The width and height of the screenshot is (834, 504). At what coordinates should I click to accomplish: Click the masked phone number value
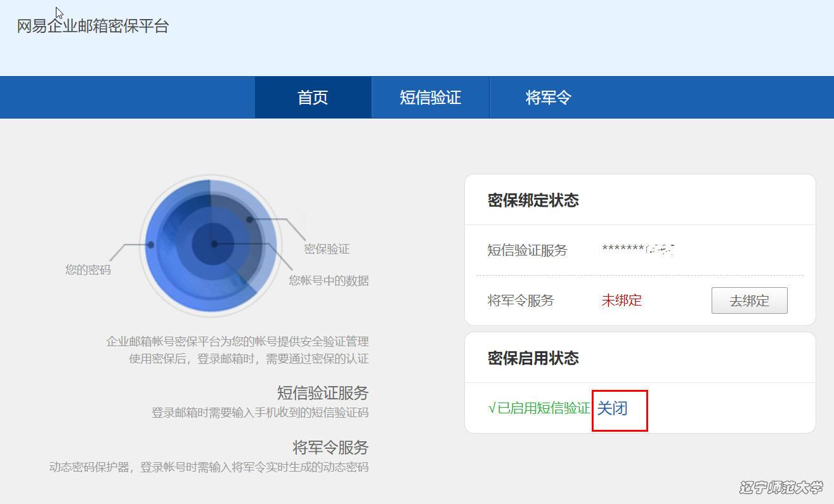click(x=638, y=249)
